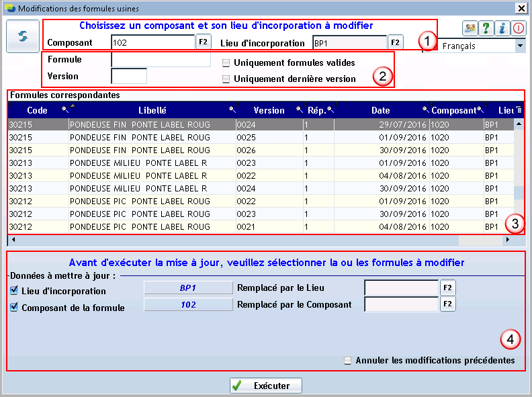Click the vertical scrollbar thumb of table

pyautogui.click(x=519, y=192)
